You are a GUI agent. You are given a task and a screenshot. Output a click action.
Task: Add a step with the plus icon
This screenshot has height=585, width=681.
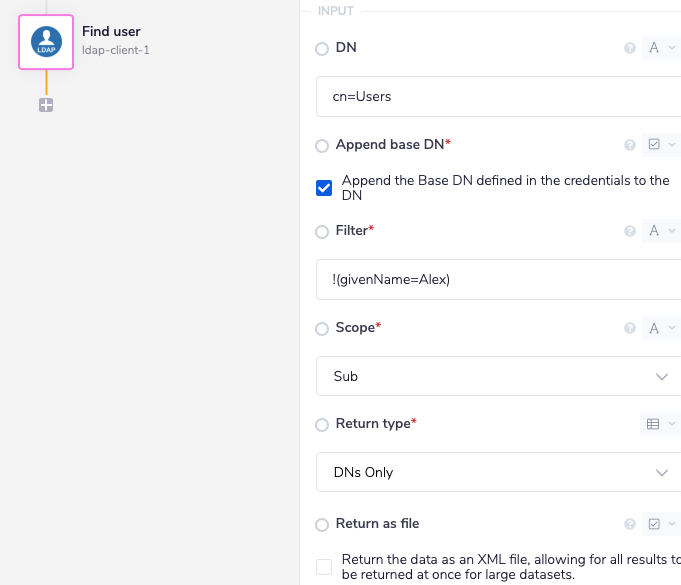click(46, 105)
